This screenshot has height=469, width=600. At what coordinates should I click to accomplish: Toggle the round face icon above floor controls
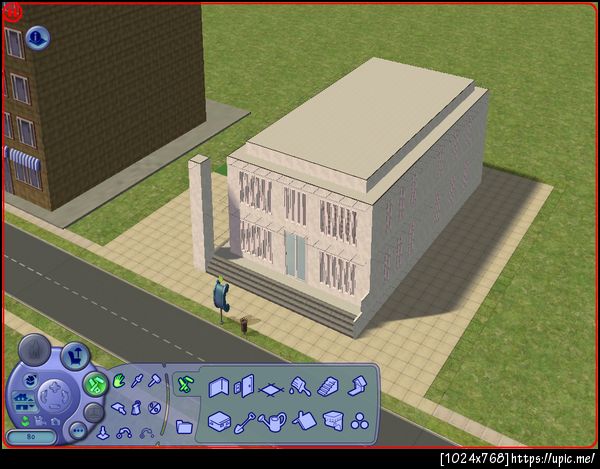[30, 381]
